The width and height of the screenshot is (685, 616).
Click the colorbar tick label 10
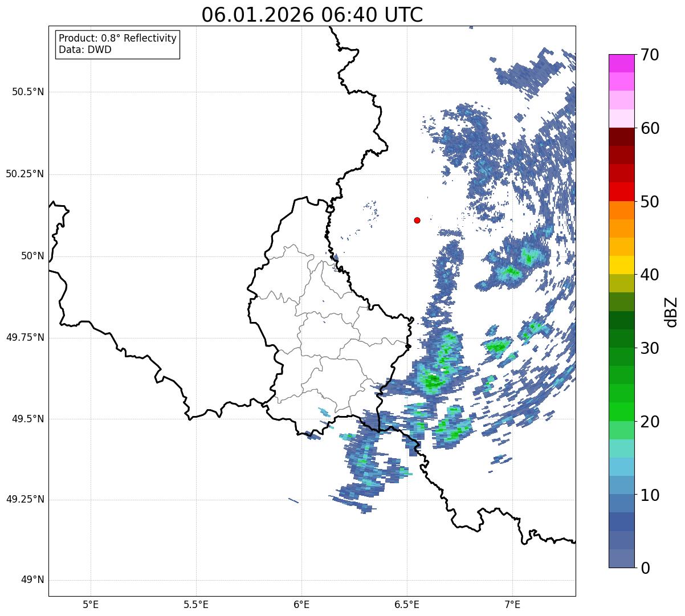tap(650, 495)
